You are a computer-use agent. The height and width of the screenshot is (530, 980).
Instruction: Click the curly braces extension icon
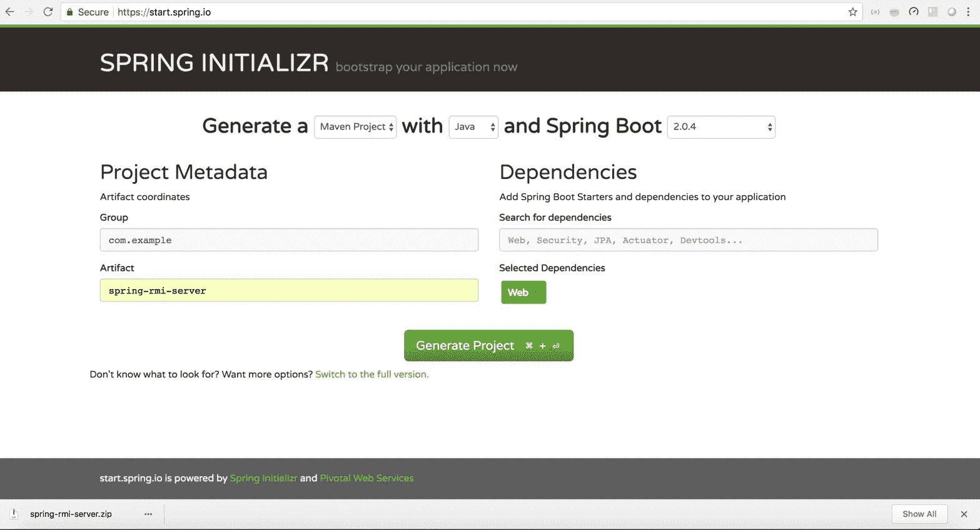tap(875, 12)
